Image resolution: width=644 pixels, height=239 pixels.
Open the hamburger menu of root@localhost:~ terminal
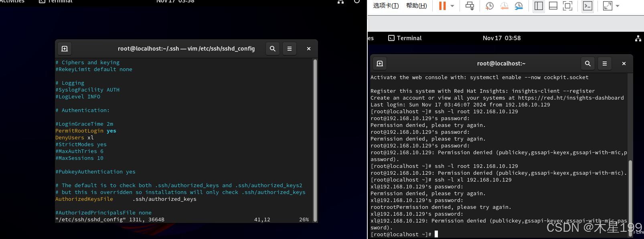click(x=605, y=63)
